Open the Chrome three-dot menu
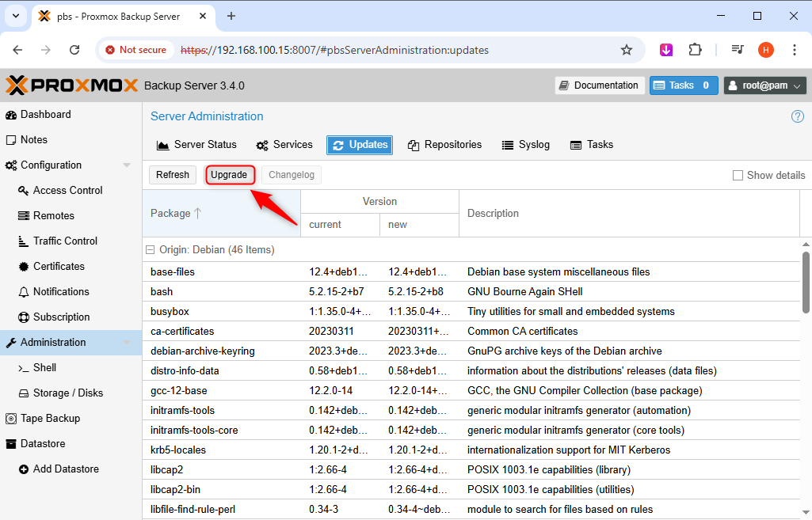 click(795, 50)
